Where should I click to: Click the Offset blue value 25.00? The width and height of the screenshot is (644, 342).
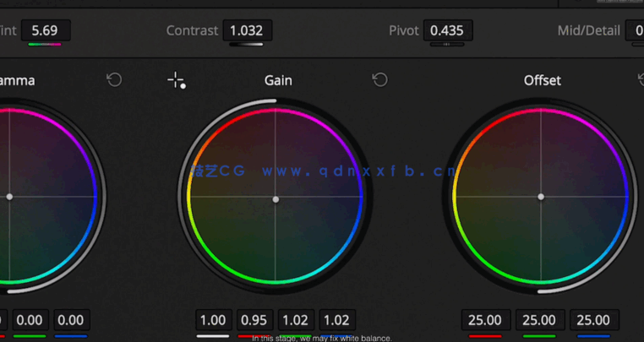tap(594, 320)
